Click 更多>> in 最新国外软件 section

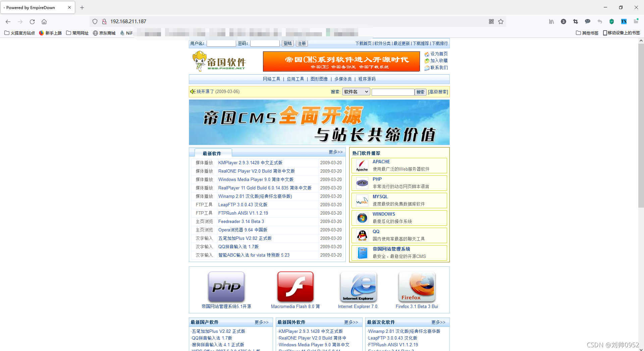click(351, 322)
